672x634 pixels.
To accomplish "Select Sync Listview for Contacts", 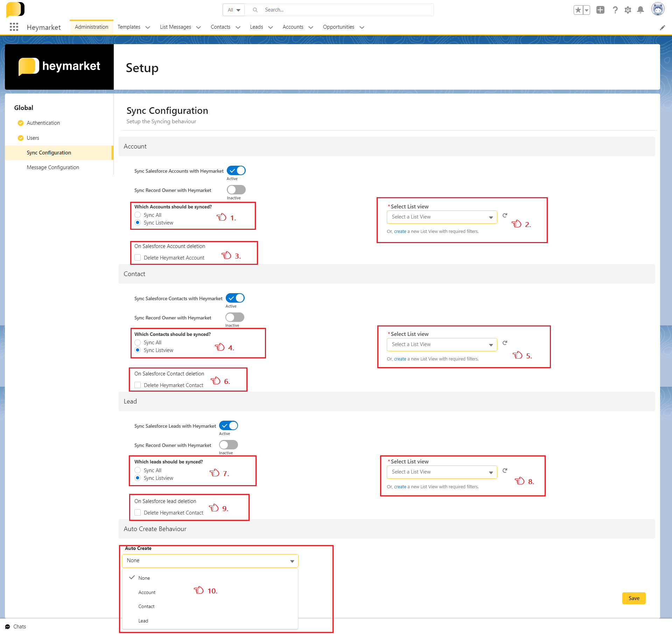I will coord(138,350).
